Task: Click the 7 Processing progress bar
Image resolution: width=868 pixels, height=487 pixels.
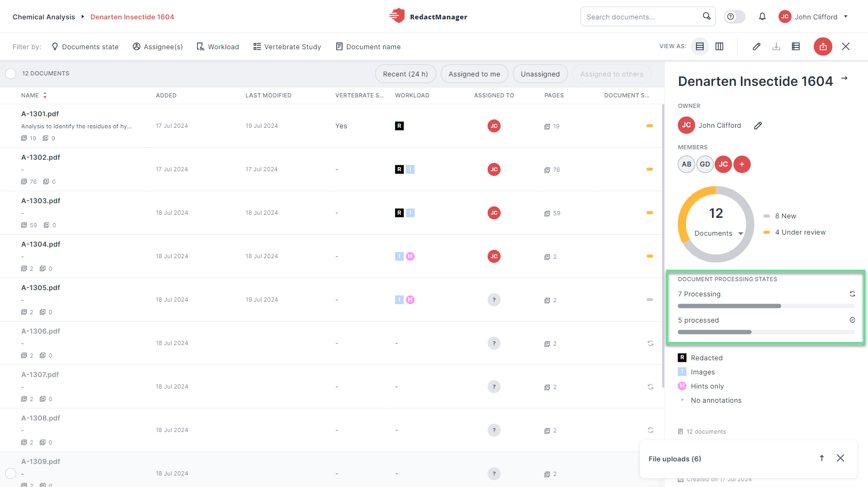Action: (x=766, y=306)
